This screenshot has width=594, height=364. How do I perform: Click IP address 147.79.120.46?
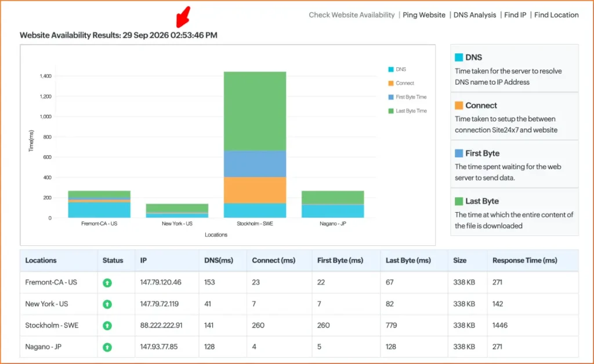(x=161, y=282)
